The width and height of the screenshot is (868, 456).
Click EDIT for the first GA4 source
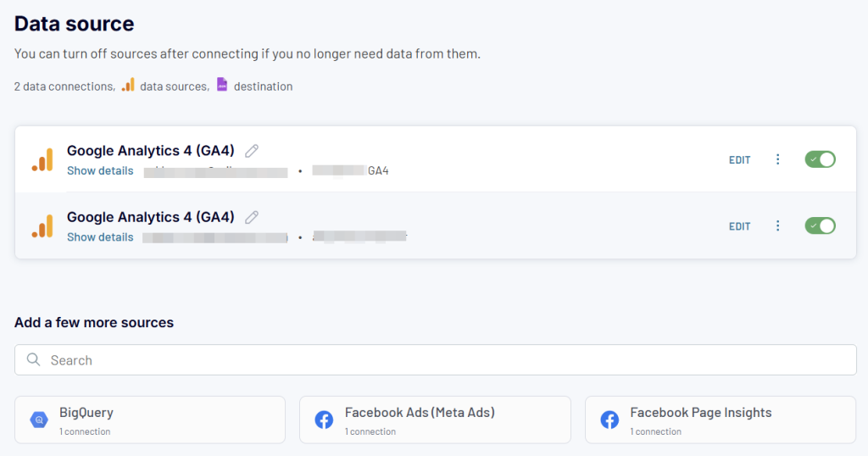click(x=739, y=160)
